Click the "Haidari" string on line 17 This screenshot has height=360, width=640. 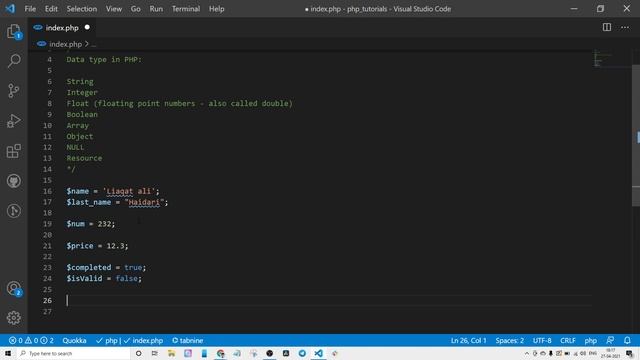(144, 202)
